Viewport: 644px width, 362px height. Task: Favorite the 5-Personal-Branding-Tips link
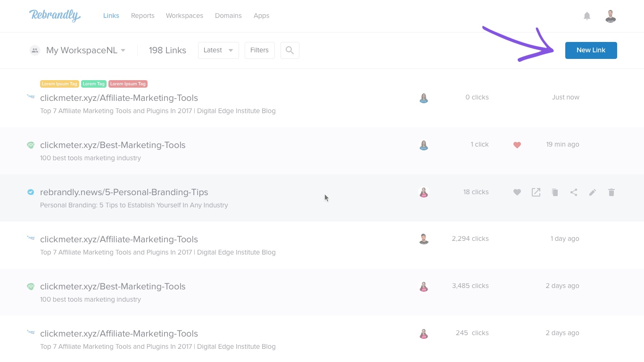coord(517,192)
